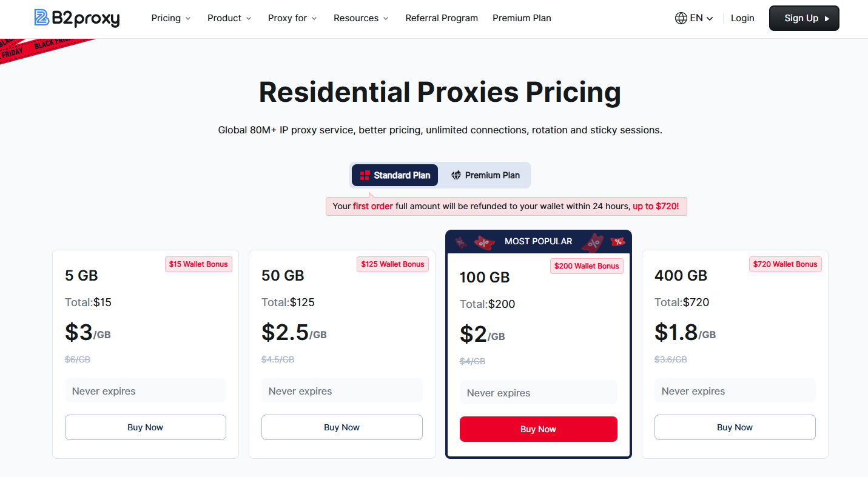Screen dimensions: 868x477
Task: Select the red grid icon beside Standard Plan
Action: tap(364, 175)
